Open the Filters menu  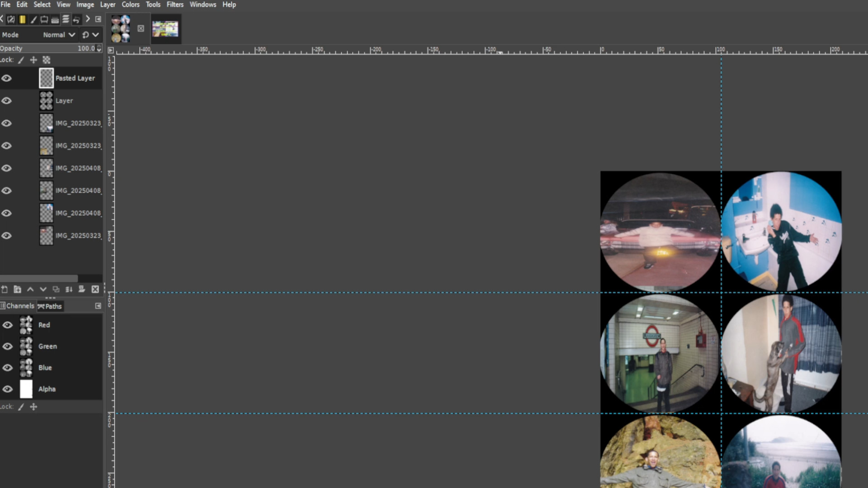pos(175,5)
